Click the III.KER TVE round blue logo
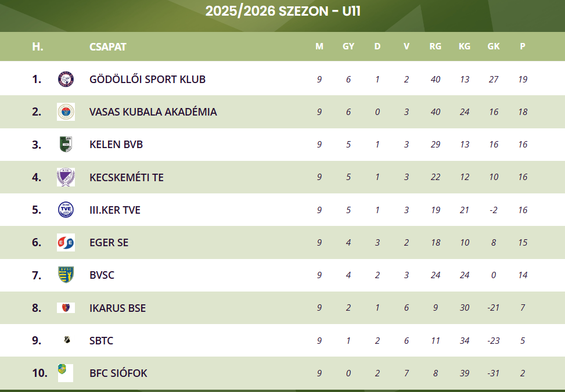Screen dimensions: 565x392 point(66,210)
